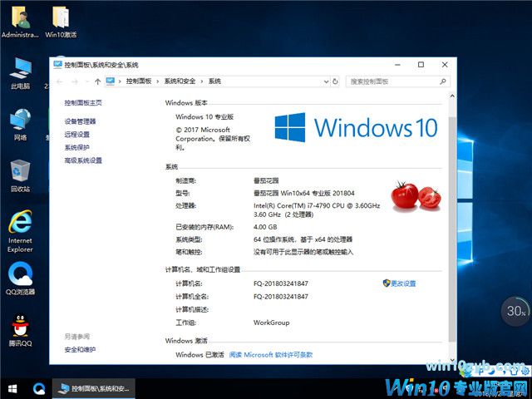Open 高级系统设置 link

[x=83, y=160]
